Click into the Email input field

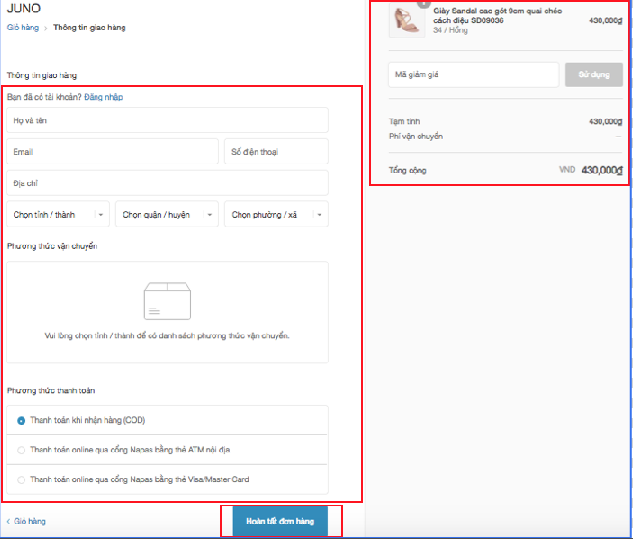(112, 152)
